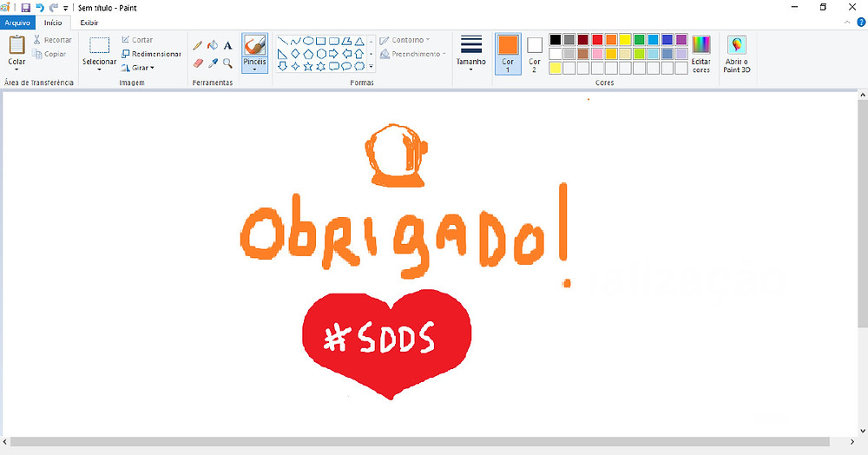Pick the purple color swatch
This screenshot has height=455, width=868.
coord(681,39)
